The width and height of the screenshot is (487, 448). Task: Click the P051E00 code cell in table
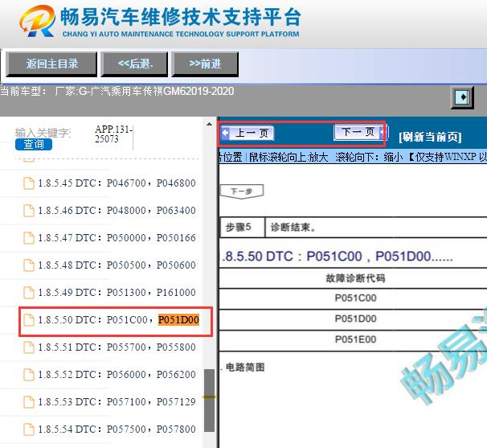click(355, 339)
